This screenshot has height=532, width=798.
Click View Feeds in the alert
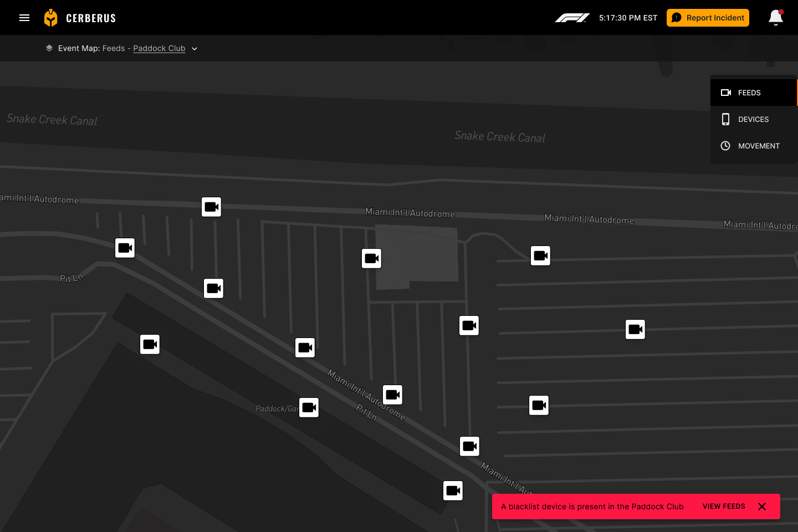tap(724, 507)
